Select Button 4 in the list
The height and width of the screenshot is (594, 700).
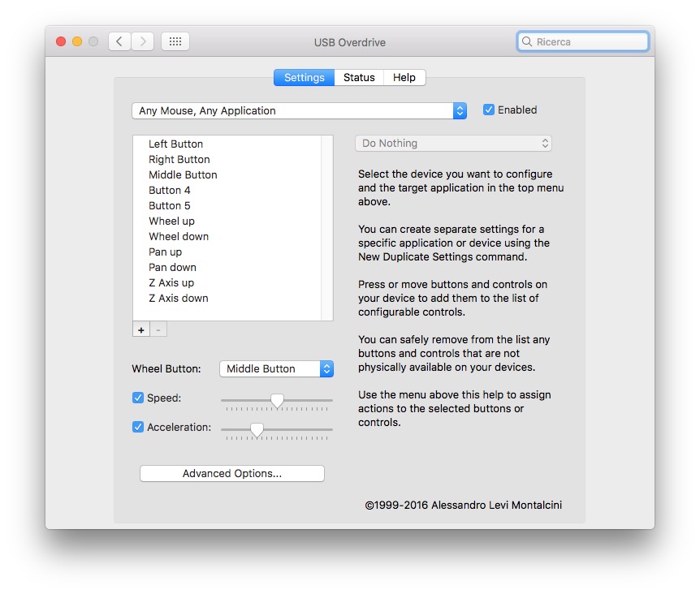(x=227, y=191)
